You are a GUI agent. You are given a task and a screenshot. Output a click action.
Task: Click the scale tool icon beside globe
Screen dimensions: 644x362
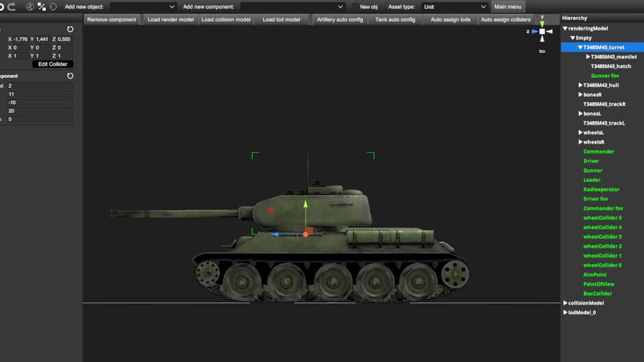pyautogui.click(x=42, y=7)
